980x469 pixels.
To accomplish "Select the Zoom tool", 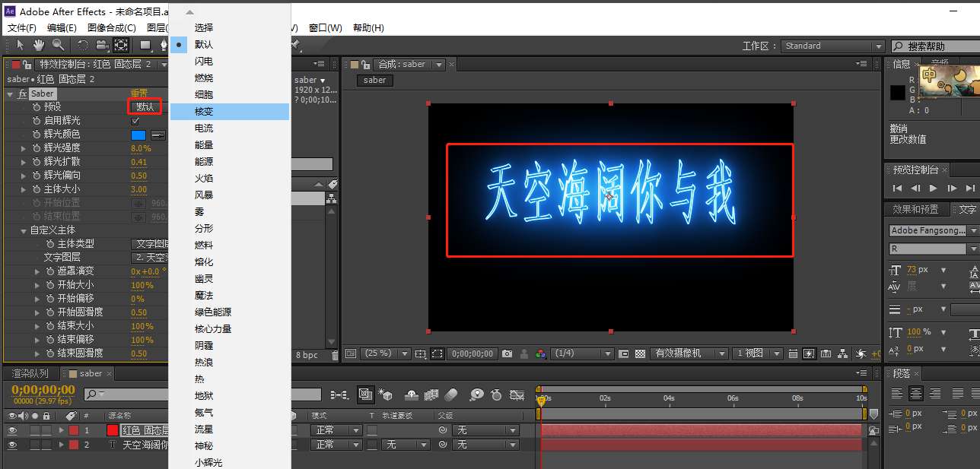I will (x=58, y=46).
